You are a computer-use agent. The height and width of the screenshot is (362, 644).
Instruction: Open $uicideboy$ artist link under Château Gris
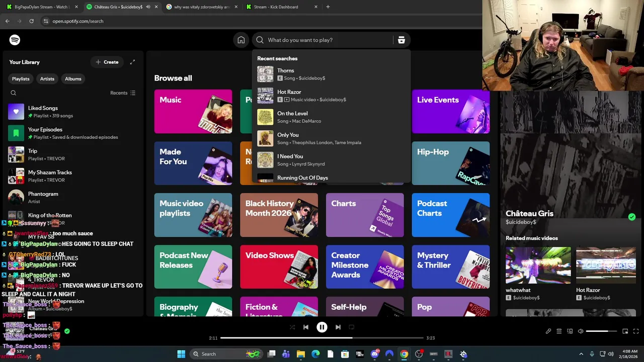521,222
